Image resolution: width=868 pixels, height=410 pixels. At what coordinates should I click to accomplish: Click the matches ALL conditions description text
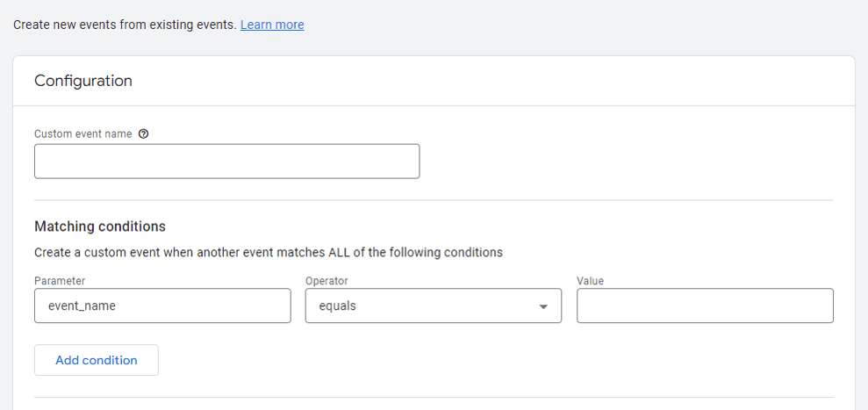pos(269,253)
